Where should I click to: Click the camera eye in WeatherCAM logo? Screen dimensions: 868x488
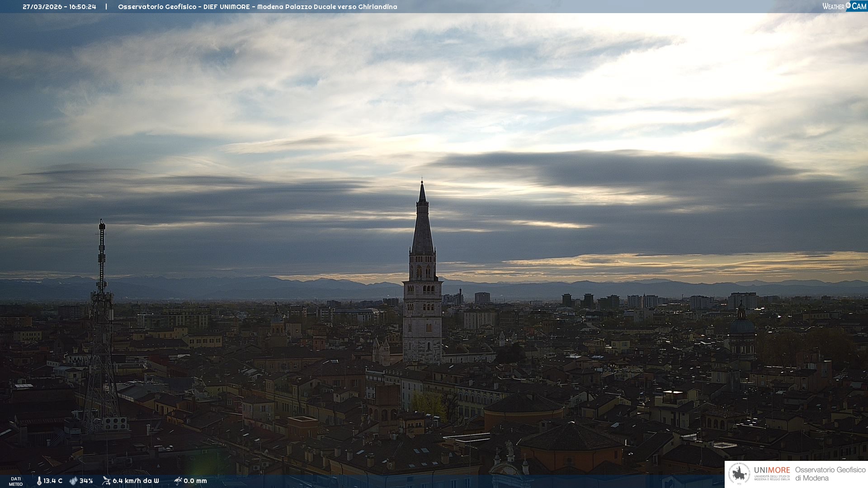pos(848,5)
